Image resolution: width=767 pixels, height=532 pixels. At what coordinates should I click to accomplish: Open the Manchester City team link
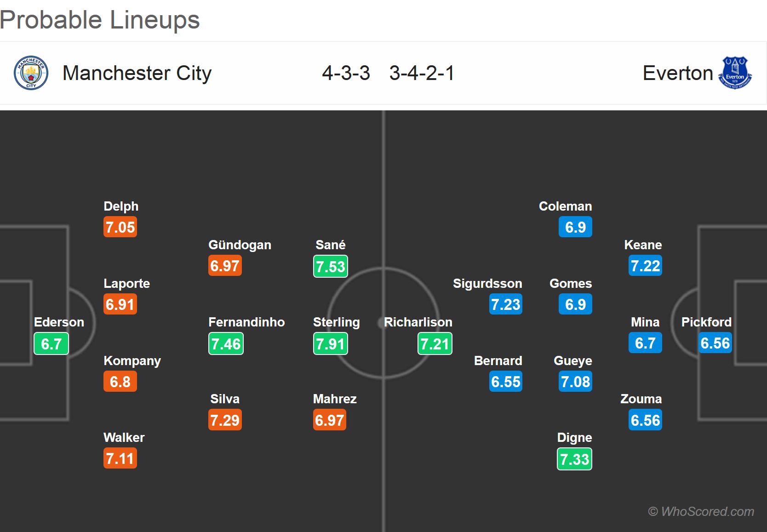(x=137, y=73)
